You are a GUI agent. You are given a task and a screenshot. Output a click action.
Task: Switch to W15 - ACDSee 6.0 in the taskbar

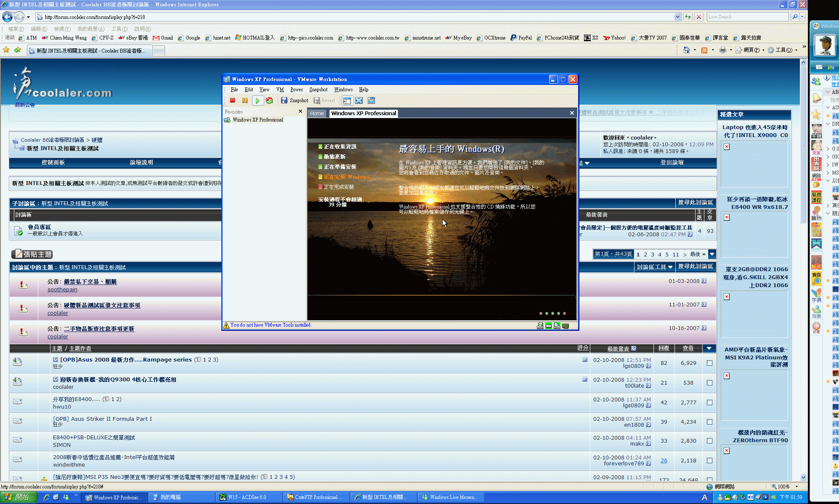(248, 497)
